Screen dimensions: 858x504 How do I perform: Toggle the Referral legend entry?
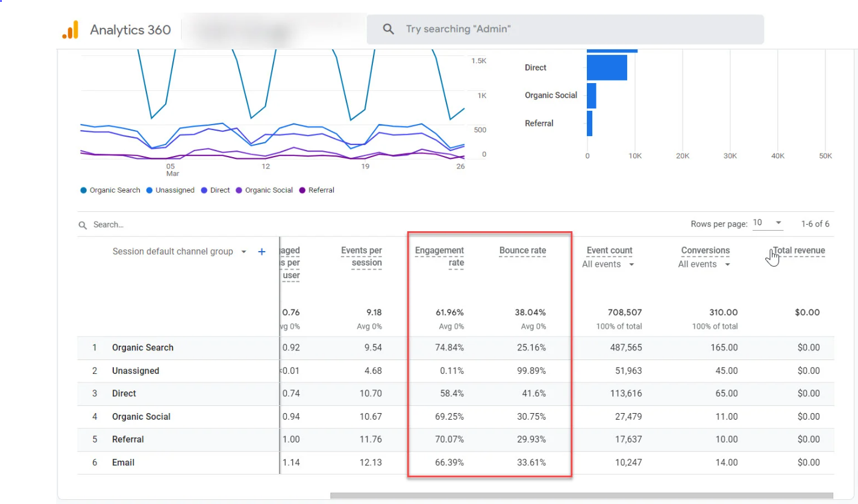coord(316,190)
